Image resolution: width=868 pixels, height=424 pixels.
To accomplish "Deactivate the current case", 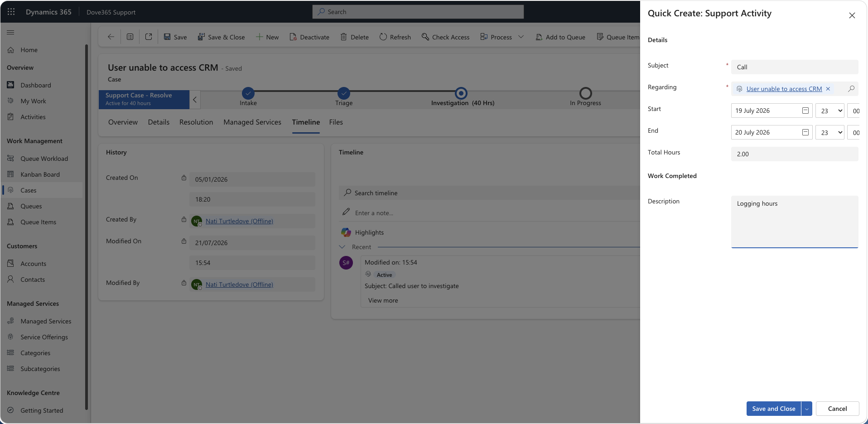I will [309, 37].
